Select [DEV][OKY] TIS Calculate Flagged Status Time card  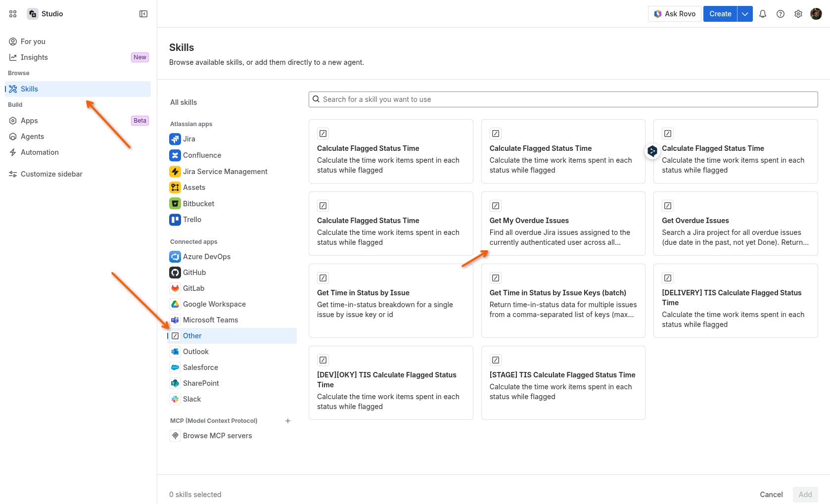pos(391,383)
